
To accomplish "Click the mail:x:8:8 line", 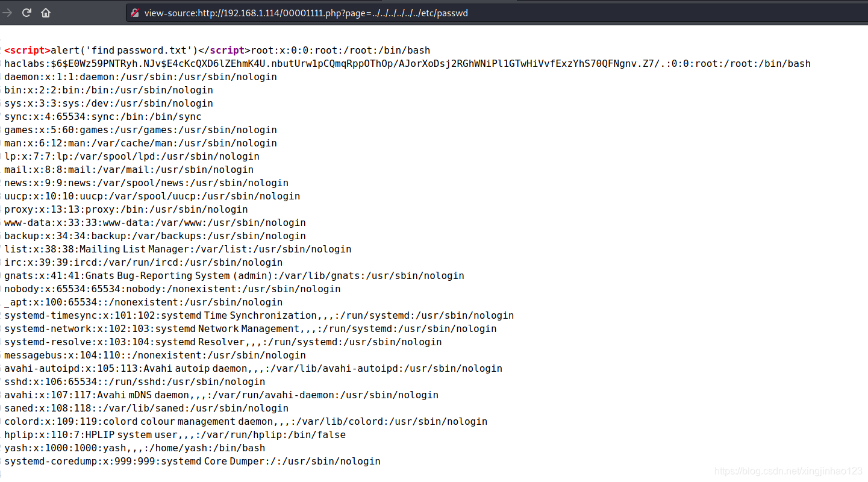I will [129, 170].
